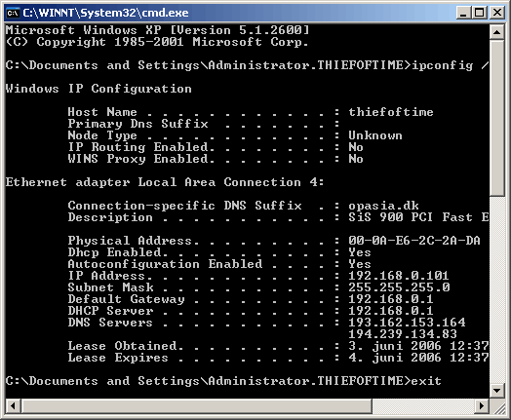511x420 pixels.
Task: Click the host name value thiefoftime
Action: [391, 112]
